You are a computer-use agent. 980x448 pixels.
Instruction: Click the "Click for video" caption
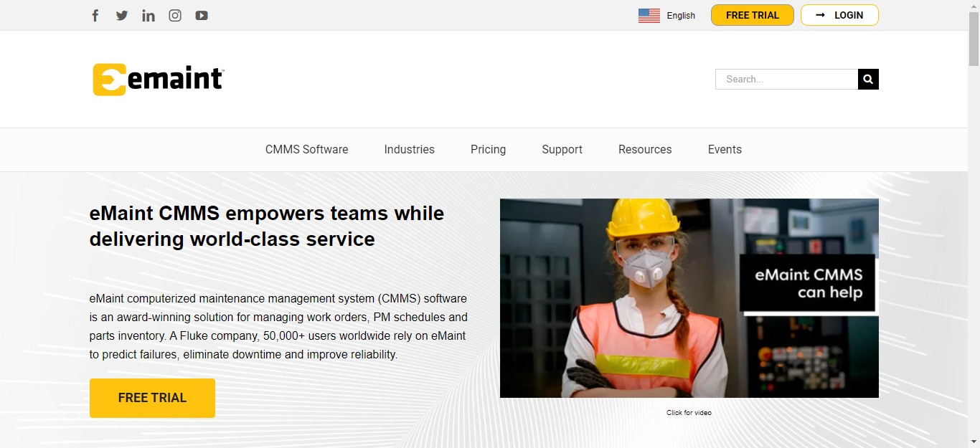point(689,412)
